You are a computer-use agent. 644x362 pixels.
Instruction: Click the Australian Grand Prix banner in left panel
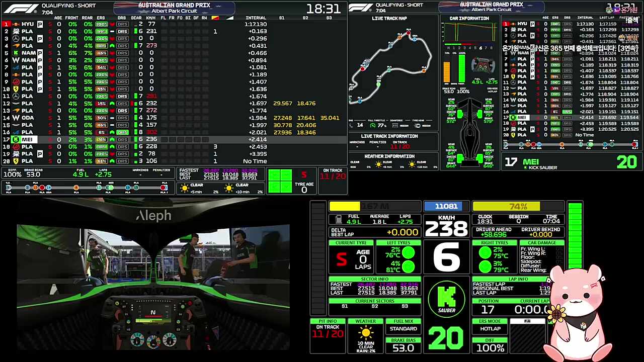coord(174,8)
